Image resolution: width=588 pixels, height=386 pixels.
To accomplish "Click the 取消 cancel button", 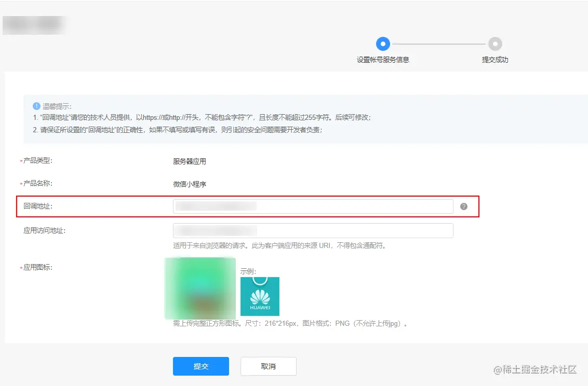I will click(x=269, y=366).
